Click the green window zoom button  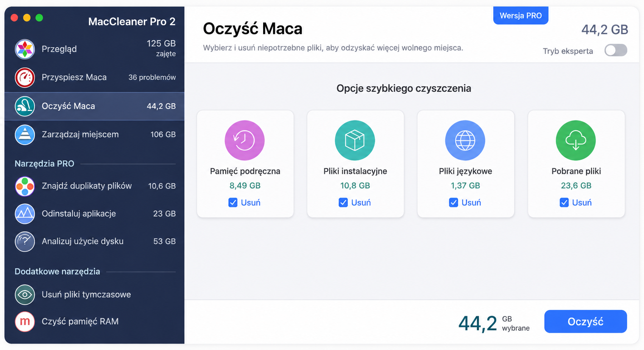coord(39,18)
